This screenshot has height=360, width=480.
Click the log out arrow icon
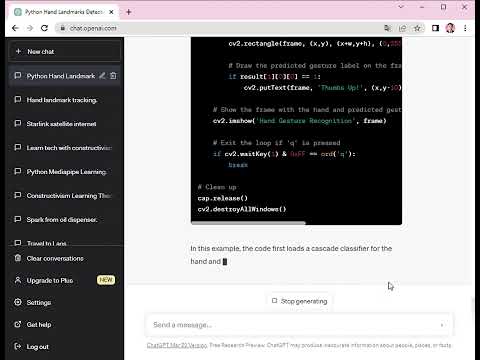pyautogui.click(x=18, y=346)
